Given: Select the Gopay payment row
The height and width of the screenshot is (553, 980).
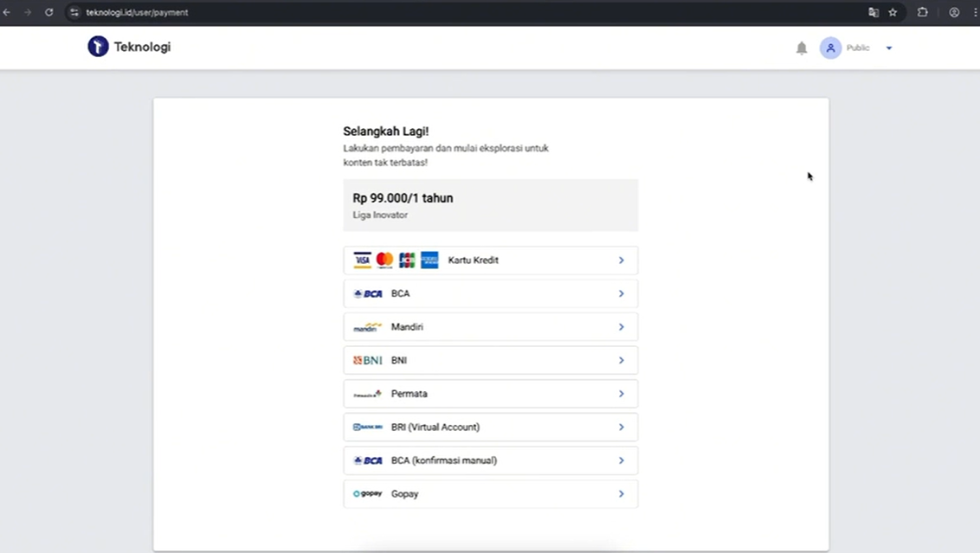Looking at the screenshot, I should tap(490, 494).
